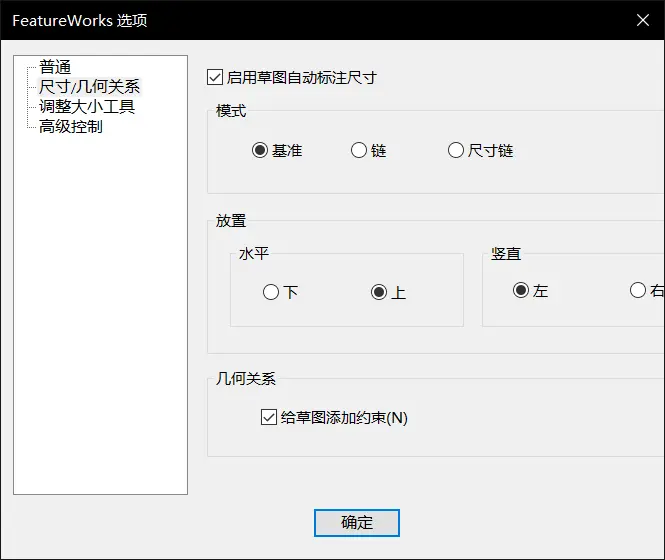The image size is (665, 560).
Task: Open 调整大小工具 options page
Action: (x=86, y=107)
